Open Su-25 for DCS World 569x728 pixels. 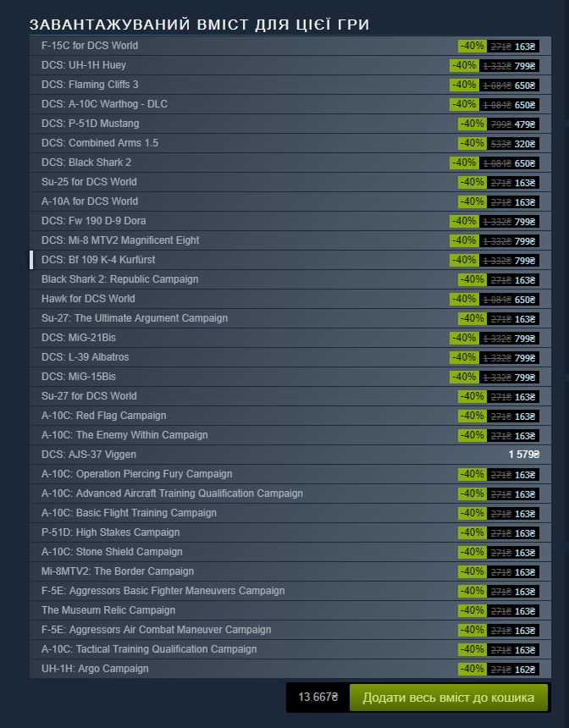point(290,183)
